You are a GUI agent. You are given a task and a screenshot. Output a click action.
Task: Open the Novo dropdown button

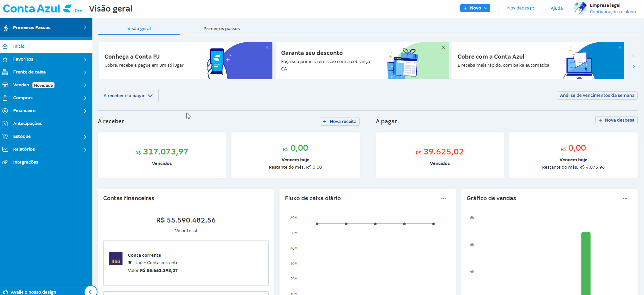[x=475, y=8]
